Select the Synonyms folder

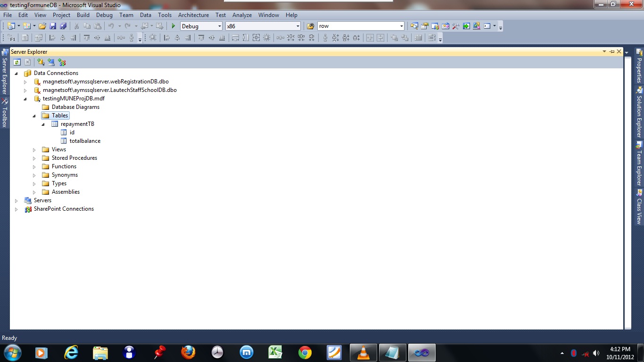(x=65, y=175)
